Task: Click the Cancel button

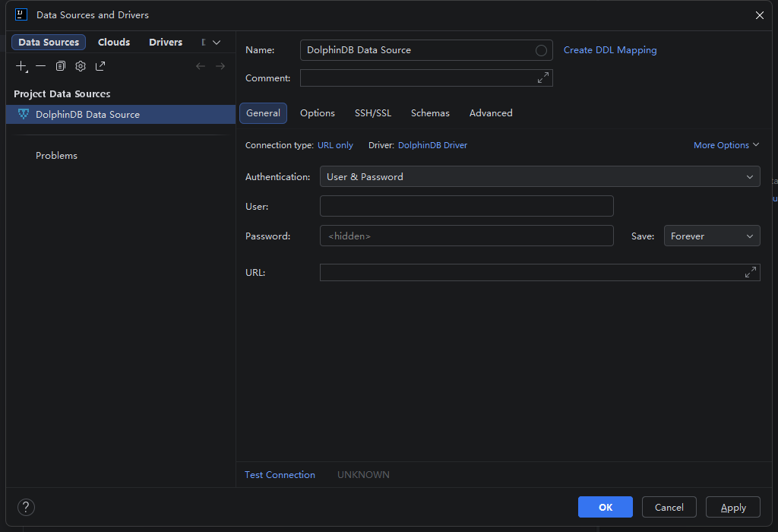Action: point(669,507)
